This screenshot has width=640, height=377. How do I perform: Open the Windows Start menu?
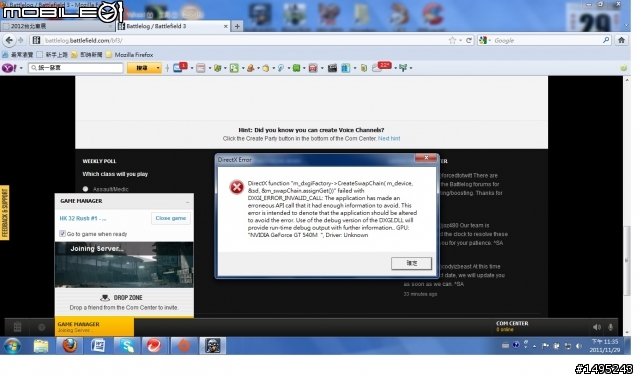(x=12, y=346)
